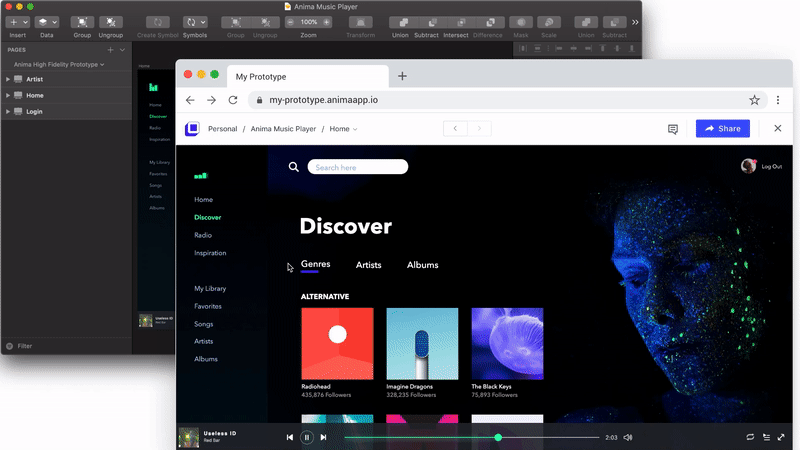800x450 pixels.
Task: Skip to previous track in player
Action: coord(290,437)
